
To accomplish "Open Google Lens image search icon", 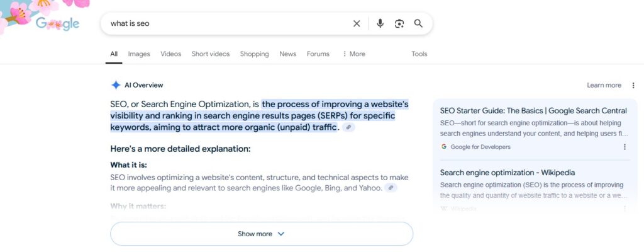I will coord(399,24).
